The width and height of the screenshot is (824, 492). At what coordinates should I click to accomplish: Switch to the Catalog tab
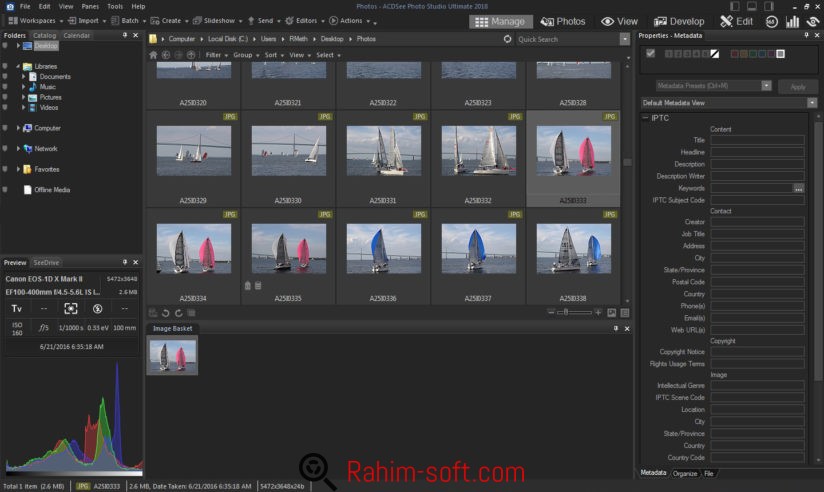click(x=45, y=35)
